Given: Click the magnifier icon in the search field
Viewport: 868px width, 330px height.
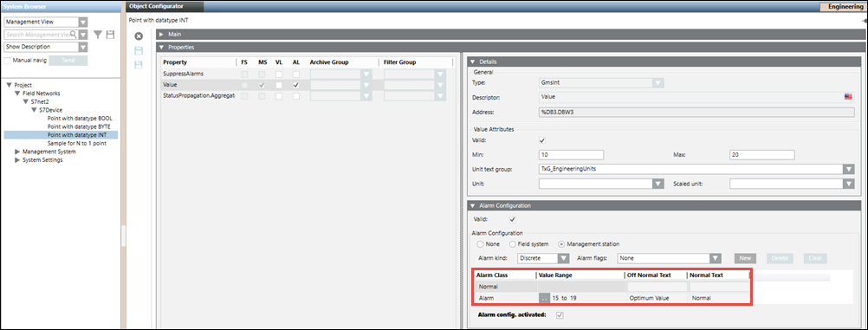Looking at the screenshot, I should coord(73,35).
